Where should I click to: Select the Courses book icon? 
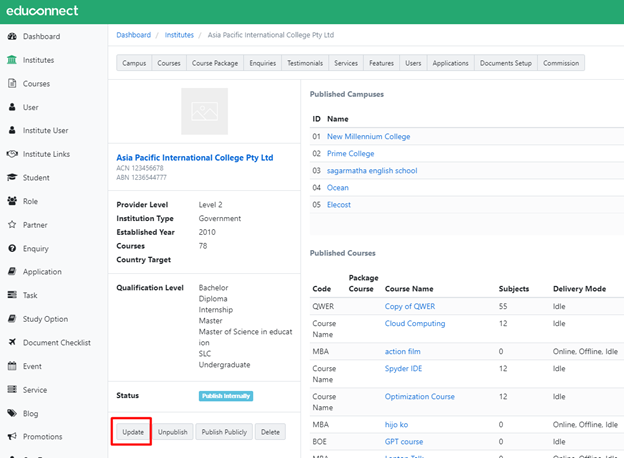click(11, 84)
